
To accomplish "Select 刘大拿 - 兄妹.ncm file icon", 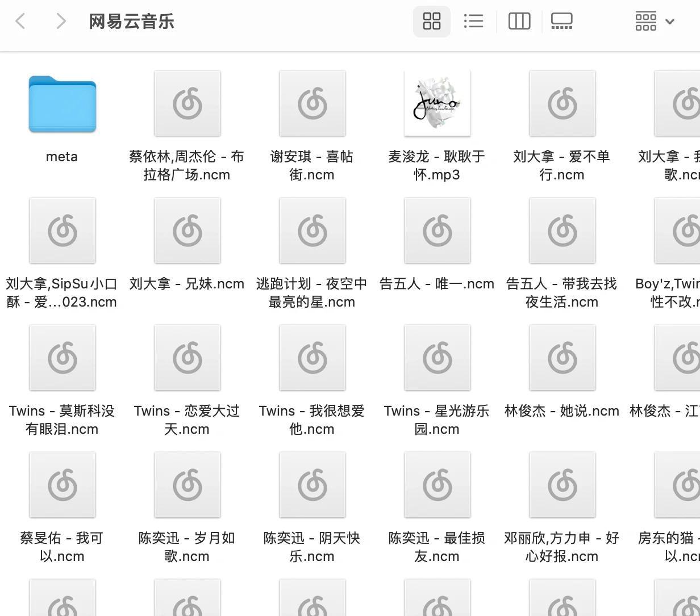I will [188, 231].
